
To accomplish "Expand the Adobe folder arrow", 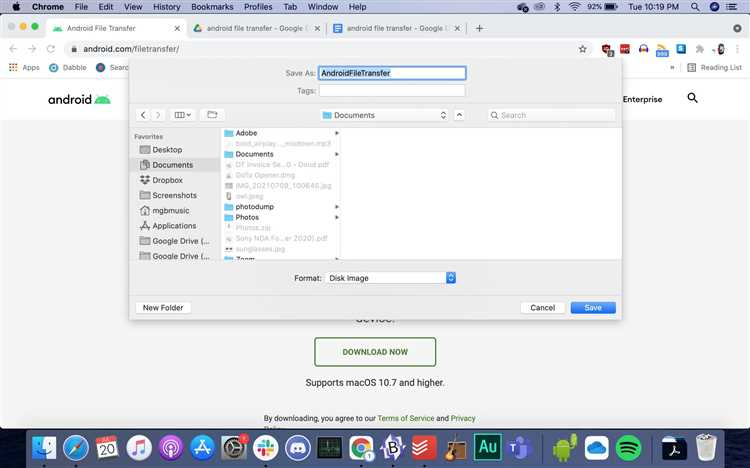I will (337, 133).
